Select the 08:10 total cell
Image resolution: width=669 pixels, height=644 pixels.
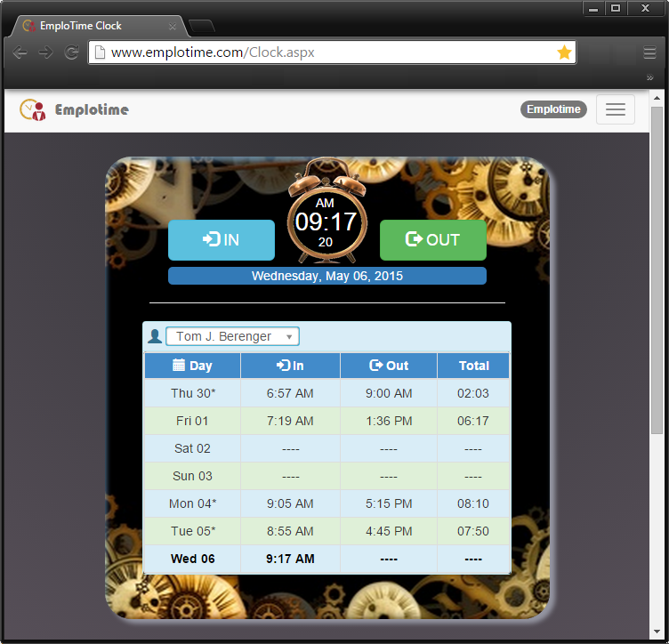point(473,503)
